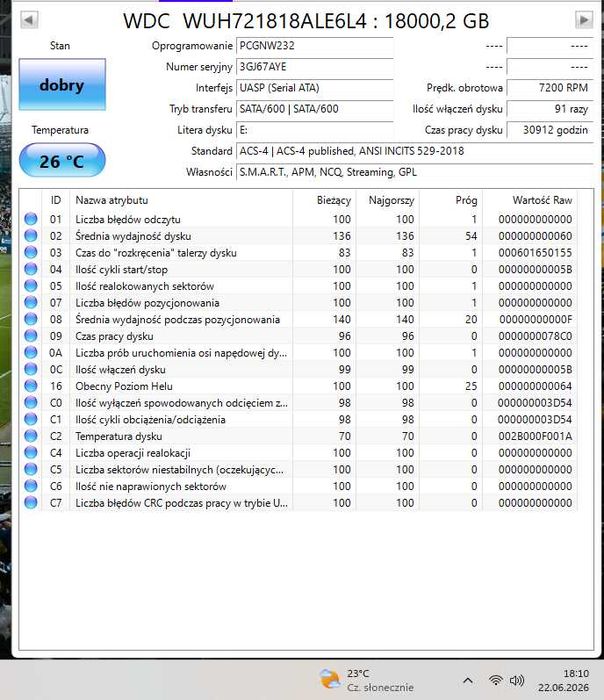Click the 26 °C temperature indicator
The height and width of the screenshot is (700, 604).
(62, 160)
